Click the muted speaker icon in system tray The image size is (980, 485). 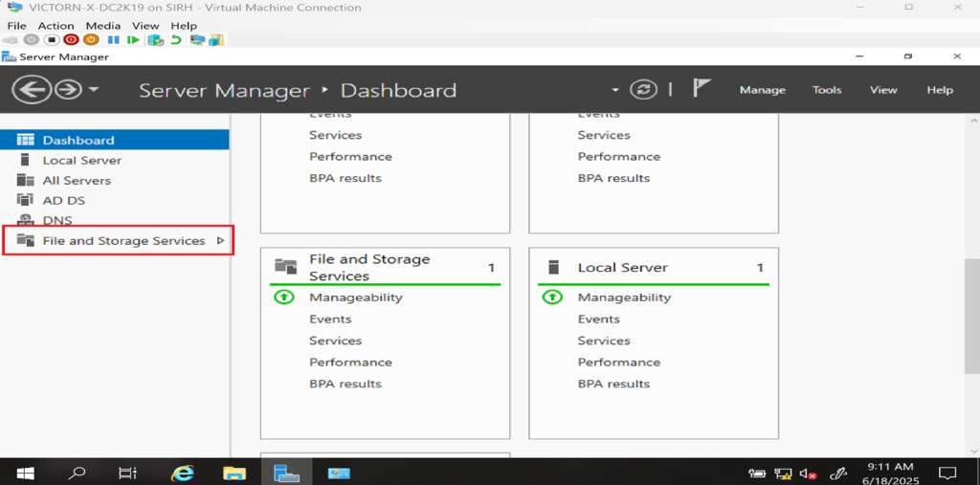point(808,473)
